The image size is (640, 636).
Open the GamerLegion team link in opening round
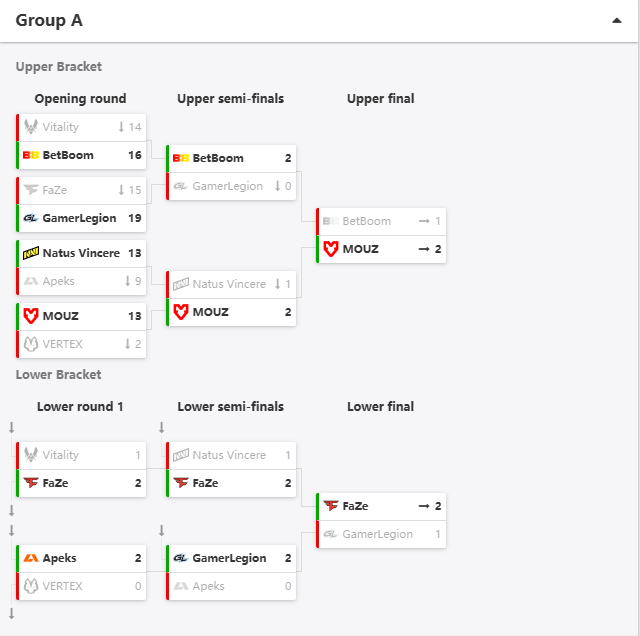[79, 218]
